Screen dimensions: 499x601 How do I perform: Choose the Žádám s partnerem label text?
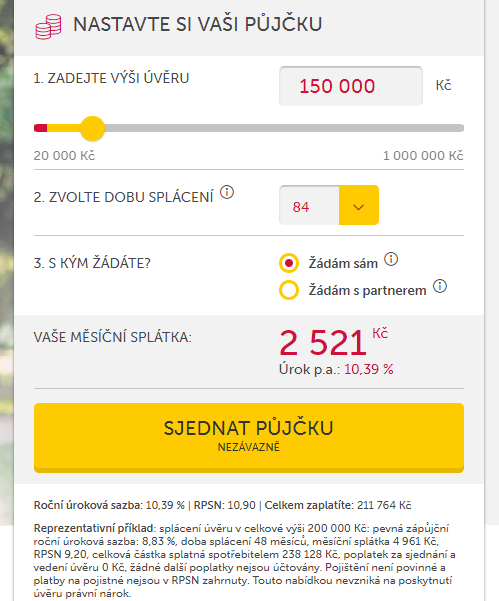[x=368, y=290]
